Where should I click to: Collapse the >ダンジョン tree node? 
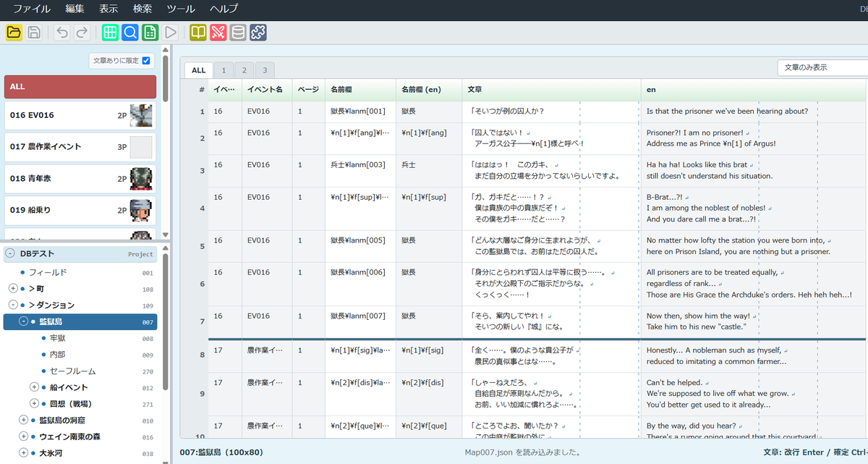click(x=13, y=305)
